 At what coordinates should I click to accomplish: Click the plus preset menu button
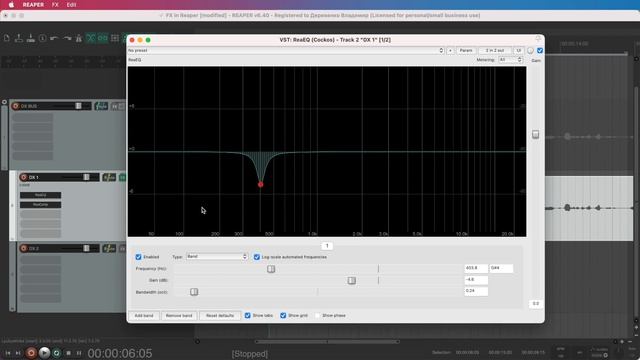point(450,51)
